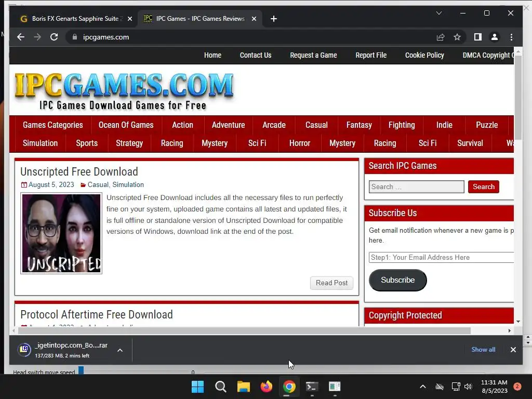
Task: Switch to IPC Games Reviews tab
Action: tap(200, 19)
